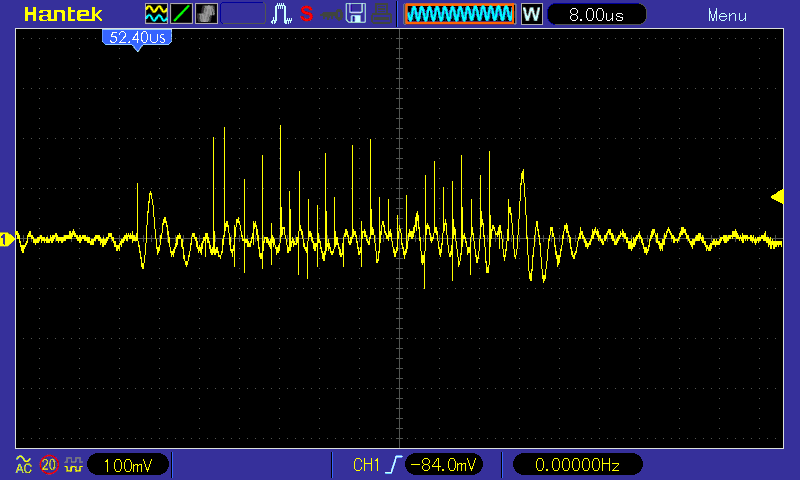800x480 pixels.
Task: Click the empty blue toolbar field
Action: (243, 14)
